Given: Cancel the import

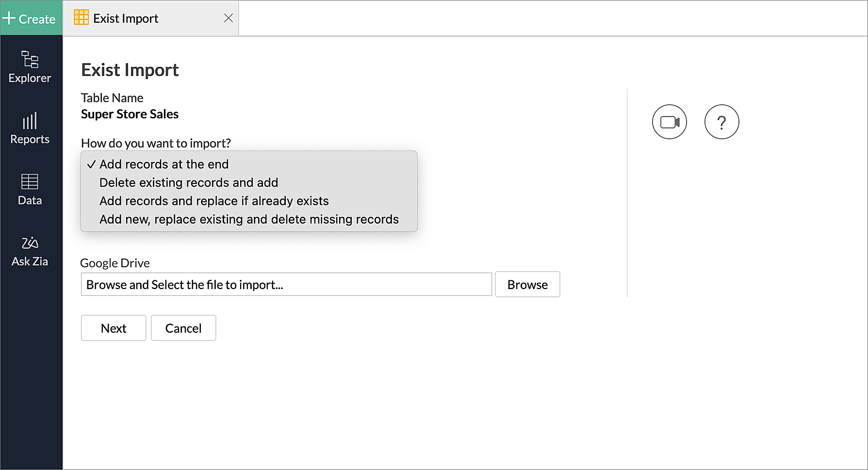Looking at the screenshot, I should pos(183,328).
